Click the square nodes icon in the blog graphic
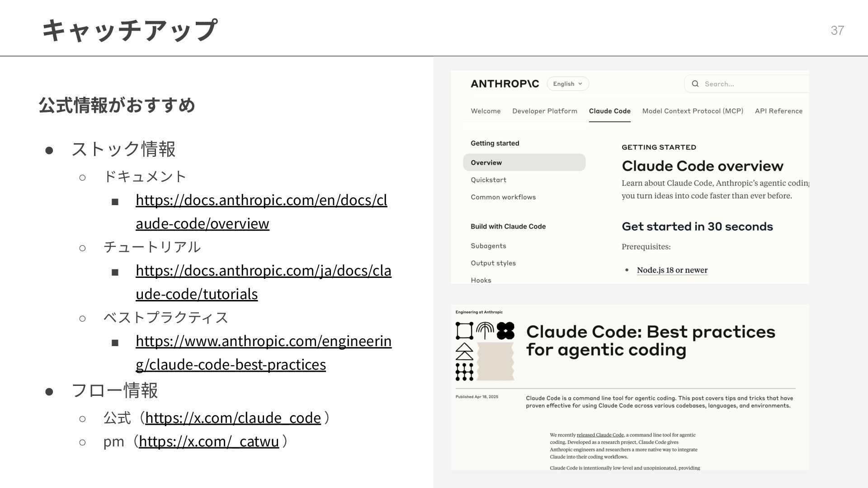This screenshot has width=868, height=488. 464,331
